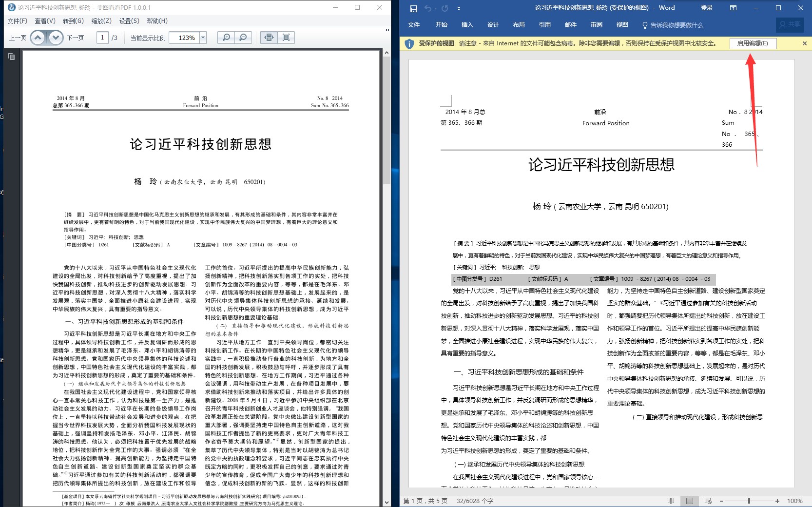Select fit-width view in PDF viewer
Screen dimensions: 812x507
tap(269, 38)
